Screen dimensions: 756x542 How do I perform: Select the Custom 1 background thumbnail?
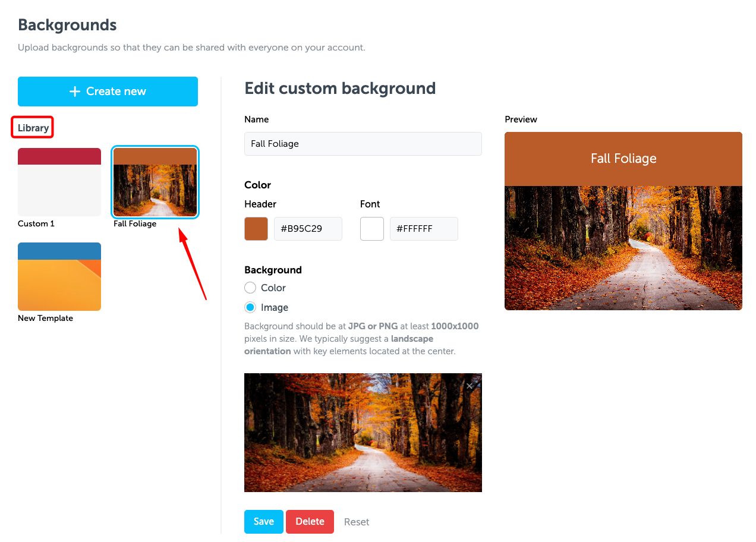[x=59, y=182]
